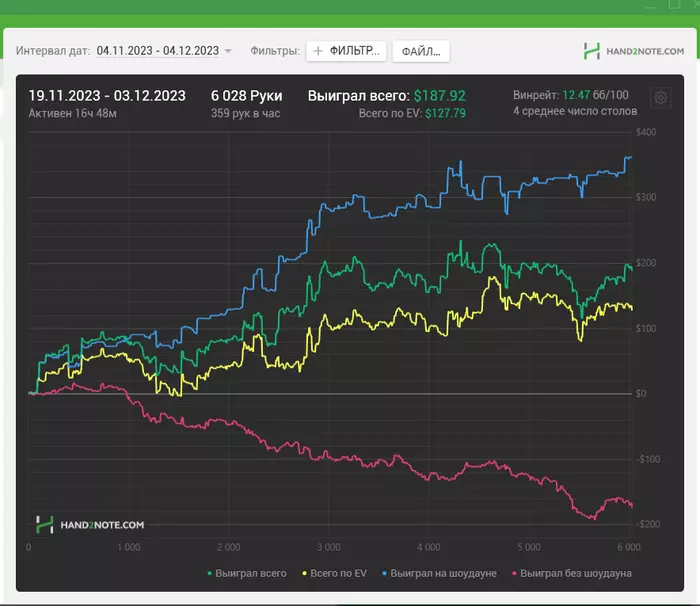Image resolution: width=700 pixels, height=606 pixels.
Task: Click the Активен 16ч 48м text
Action: 72,113
